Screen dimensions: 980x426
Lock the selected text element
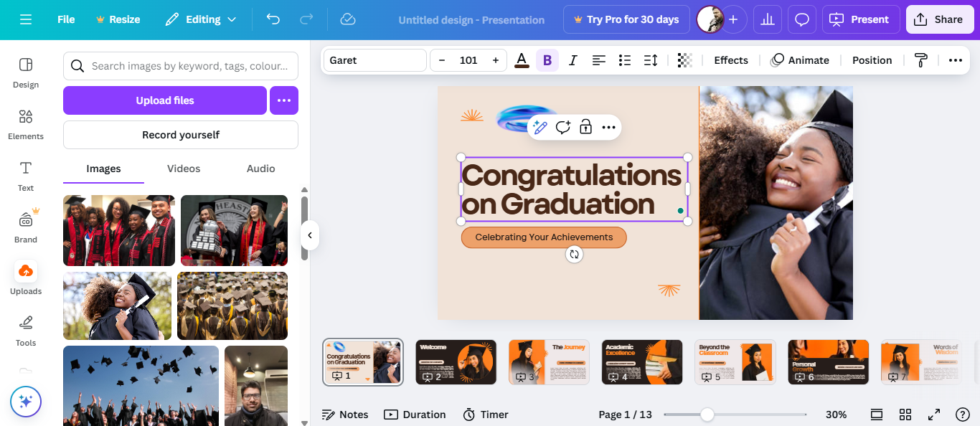pyautogui.click(x=585, y=128)
